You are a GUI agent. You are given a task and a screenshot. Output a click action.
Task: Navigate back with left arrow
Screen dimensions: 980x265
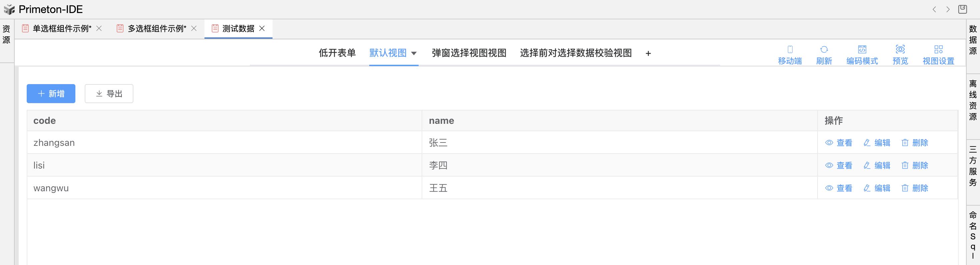934,10
